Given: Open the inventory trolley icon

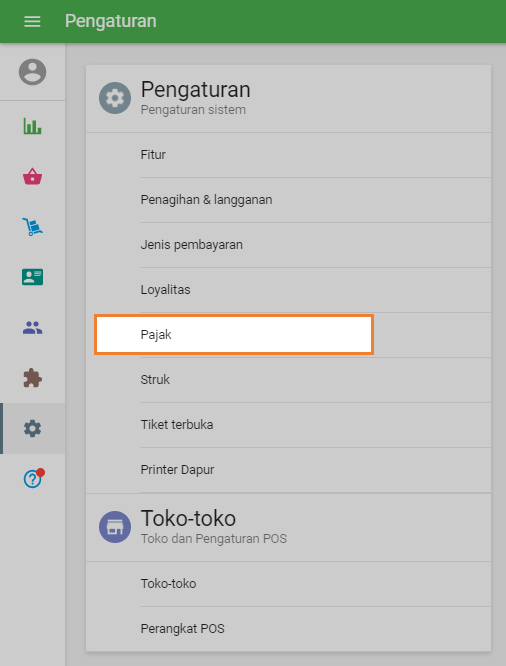Looking at the screenshot, I should click(x=32, y=227).
